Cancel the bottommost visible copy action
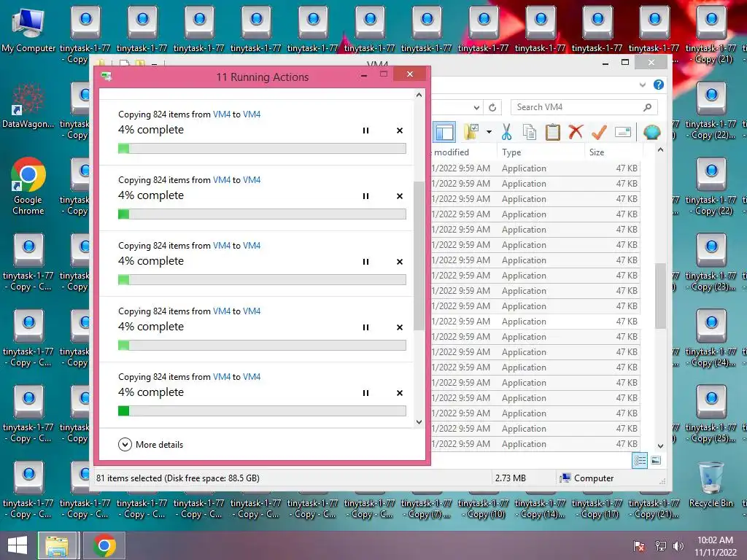This screenshot has width=747, height=560. [400, 393]
